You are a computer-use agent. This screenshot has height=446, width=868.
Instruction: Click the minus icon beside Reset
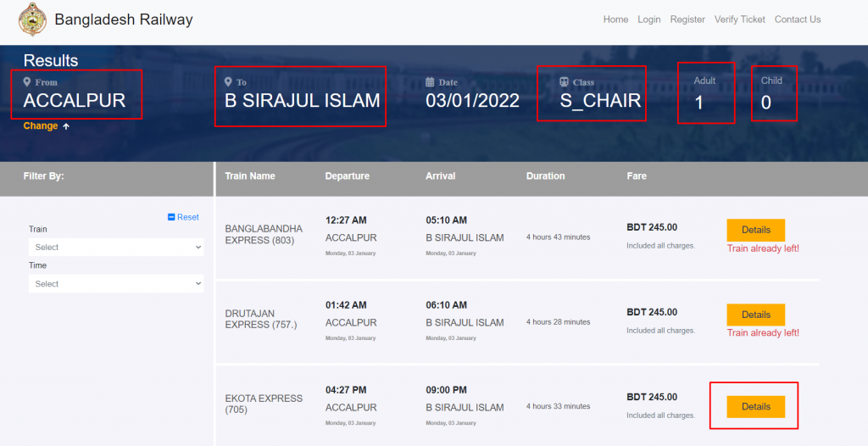(x=171, y=217)
